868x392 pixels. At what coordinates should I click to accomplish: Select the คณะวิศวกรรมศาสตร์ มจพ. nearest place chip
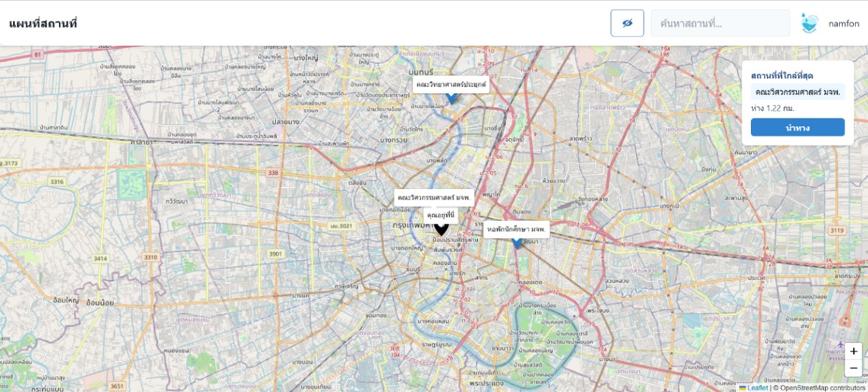tap(798, 92)
